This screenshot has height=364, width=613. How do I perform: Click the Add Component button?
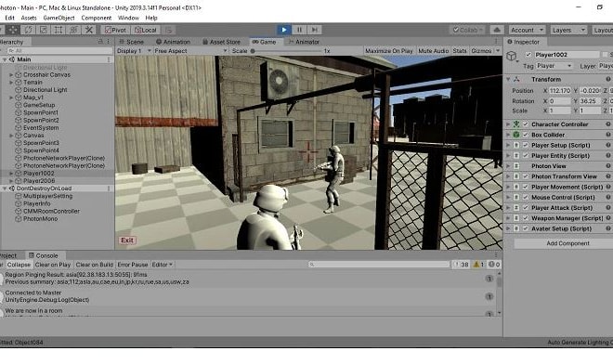(x=567, y=243)
